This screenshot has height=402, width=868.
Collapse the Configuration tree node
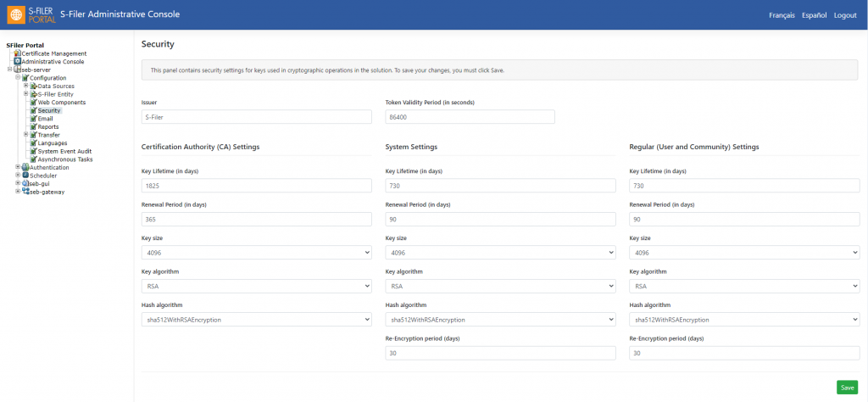pyautogui.click(x=18, y=78)
